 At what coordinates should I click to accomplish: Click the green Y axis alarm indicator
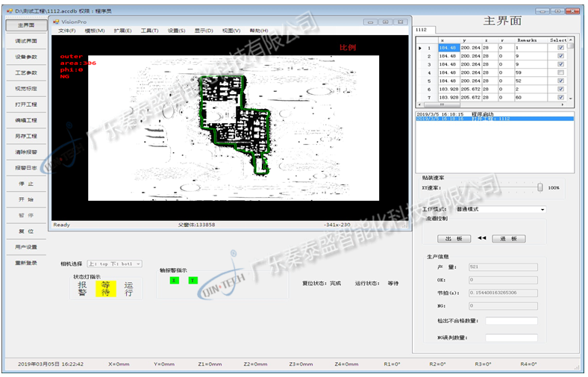tap(193, 281)
